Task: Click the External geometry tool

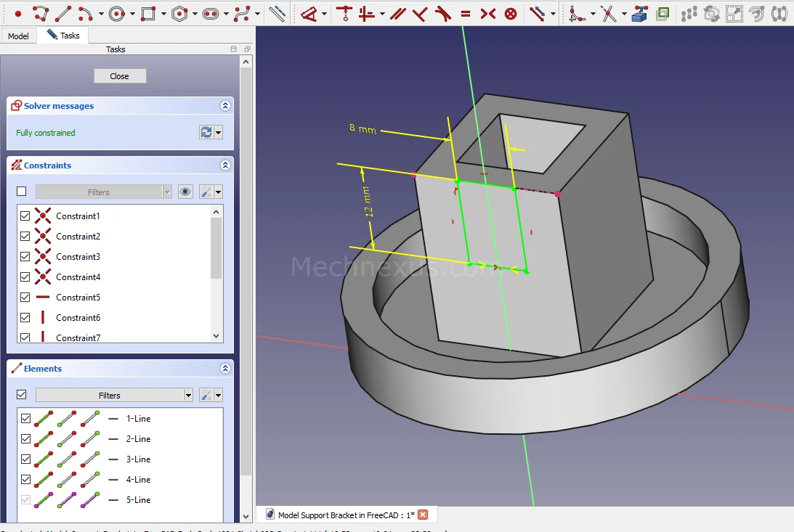Action: [x=640, y=13]
